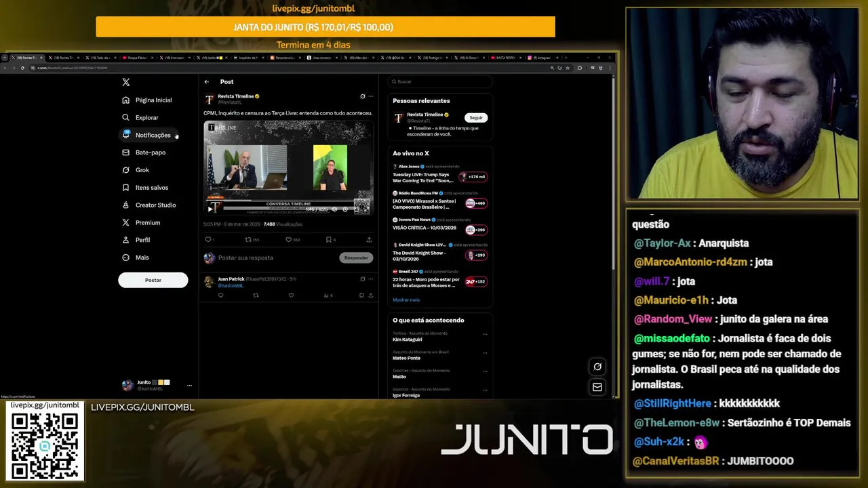Repost Juan Patrick's comment

(x=256, y=296)
